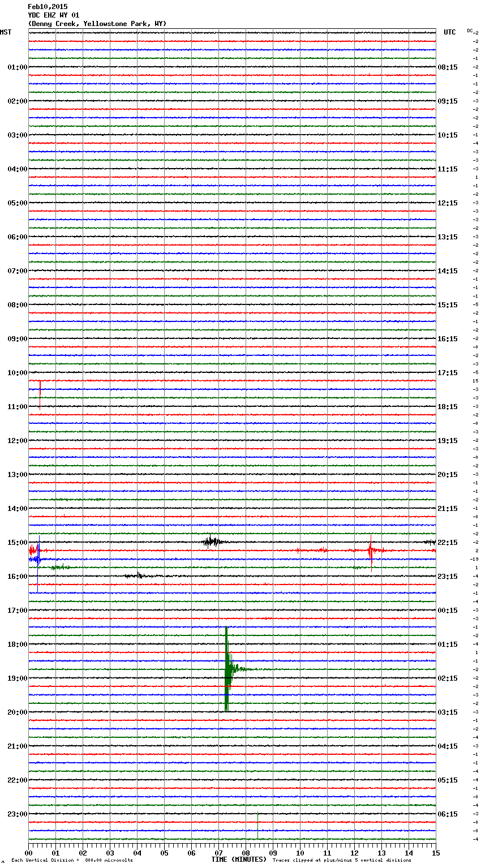The width and height of the screenshot is (481, 868).
Task: Select the 01:00 MST time label
Action: pyautogui.click(x=17, y=67)
